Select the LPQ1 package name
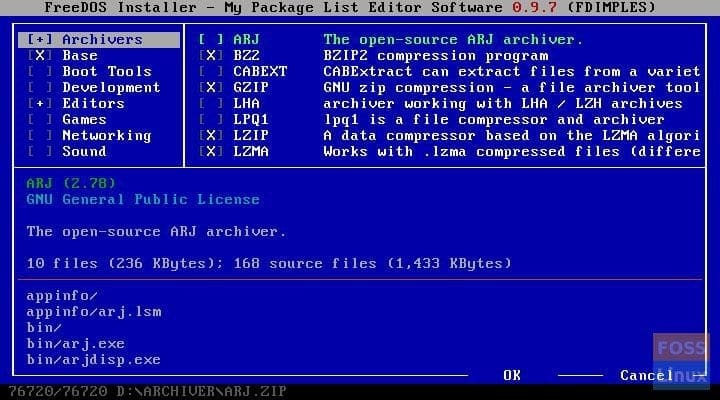 point(251,120)
